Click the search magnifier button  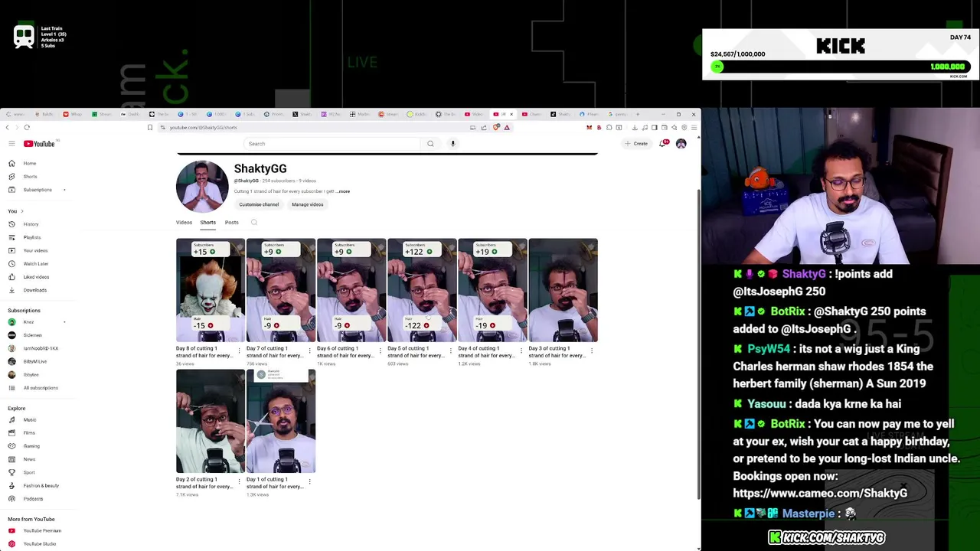pyautogui.click(x=430, y=144)
